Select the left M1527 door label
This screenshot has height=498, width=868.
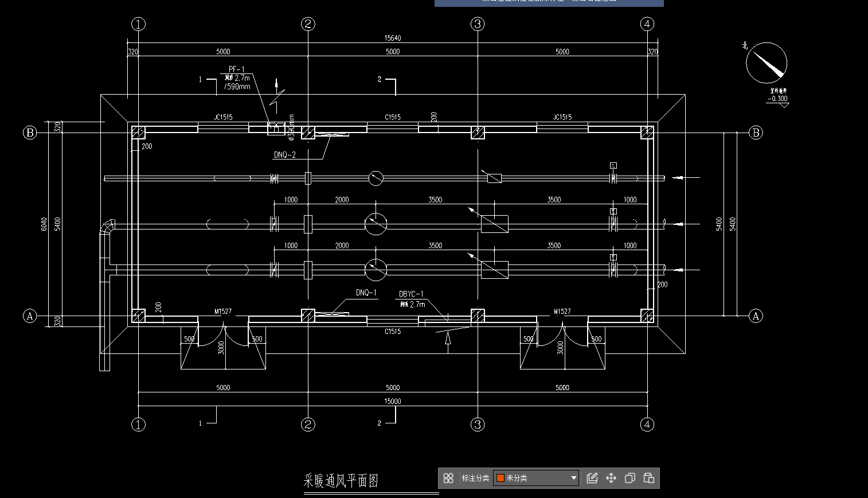(223, 312)
